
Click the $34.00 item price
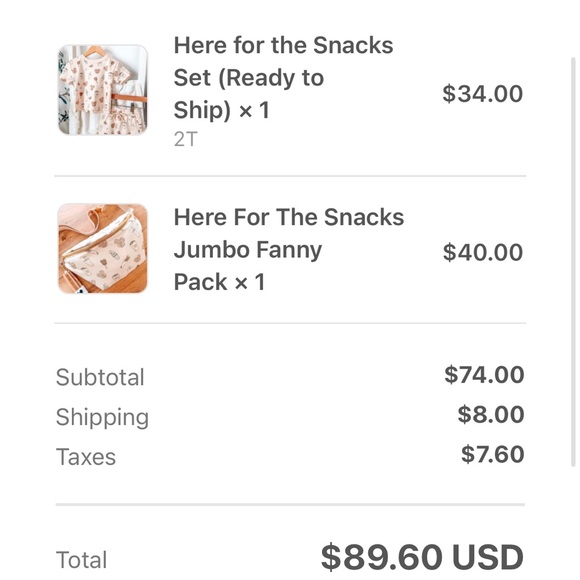pos(483,94)
